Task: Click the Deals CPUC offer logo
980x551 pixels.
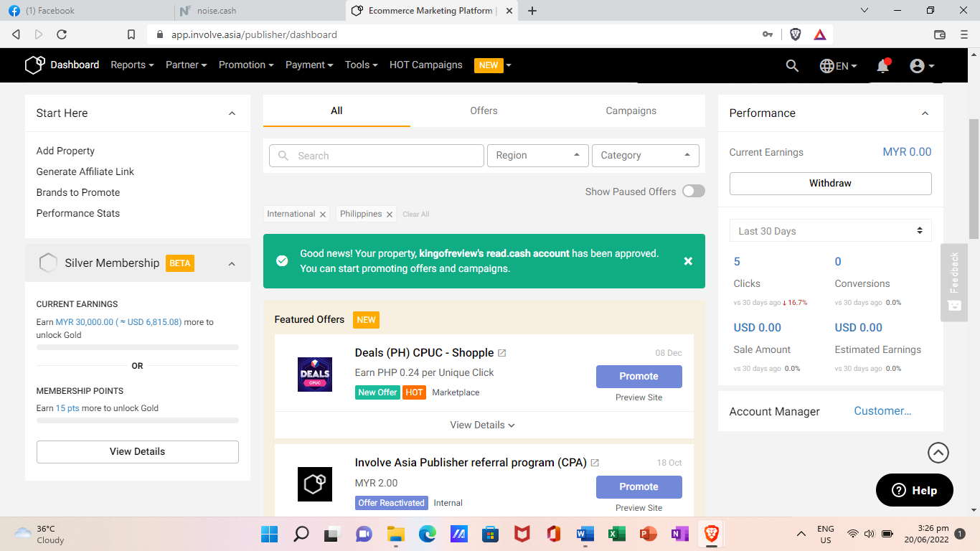Action: (x=315, y=375)
